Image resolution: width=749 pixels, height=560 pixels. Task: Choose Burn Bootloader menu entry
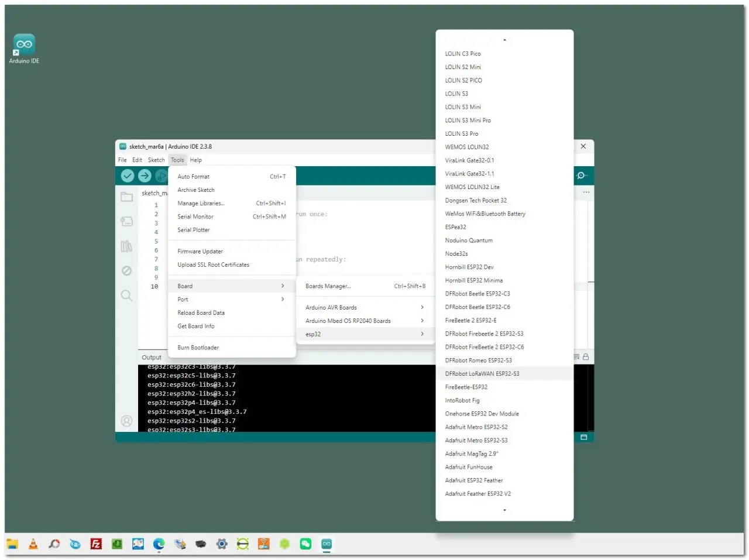point(232,348)
